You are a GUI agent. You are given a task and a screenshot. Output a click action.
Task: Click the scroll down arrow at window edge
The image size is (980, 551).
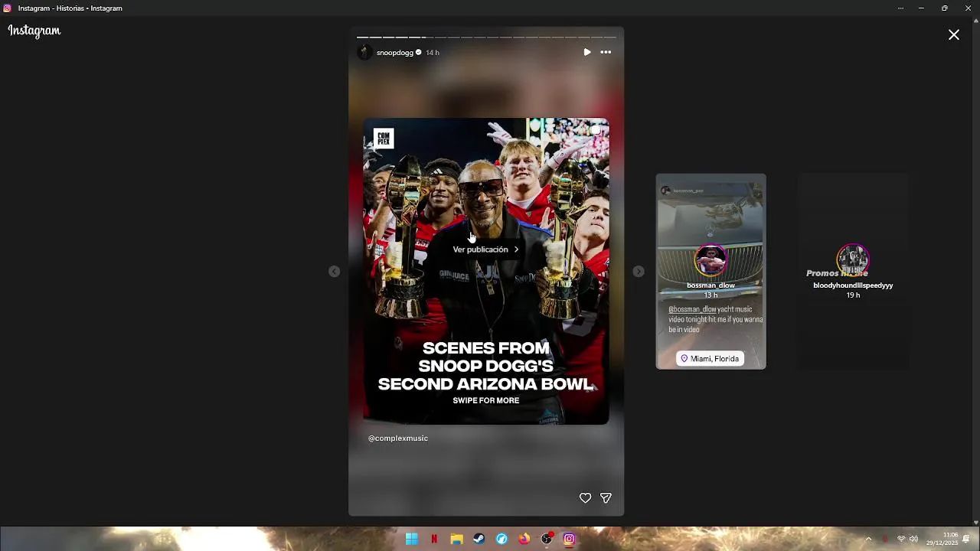pyautogui.click(x=975, y=523)
